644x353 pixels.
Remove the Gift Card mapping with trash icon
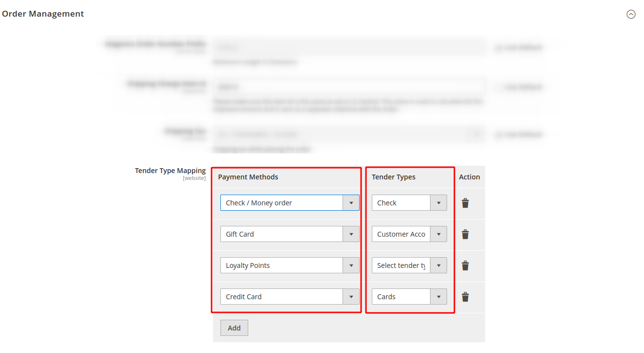pos(465,234)
